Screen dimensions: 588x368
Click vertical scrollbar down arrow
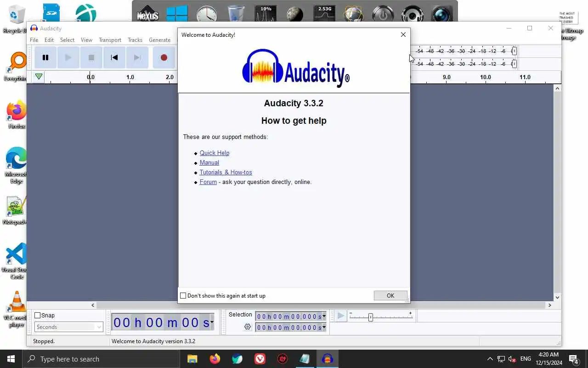click(x=557, y=297)
